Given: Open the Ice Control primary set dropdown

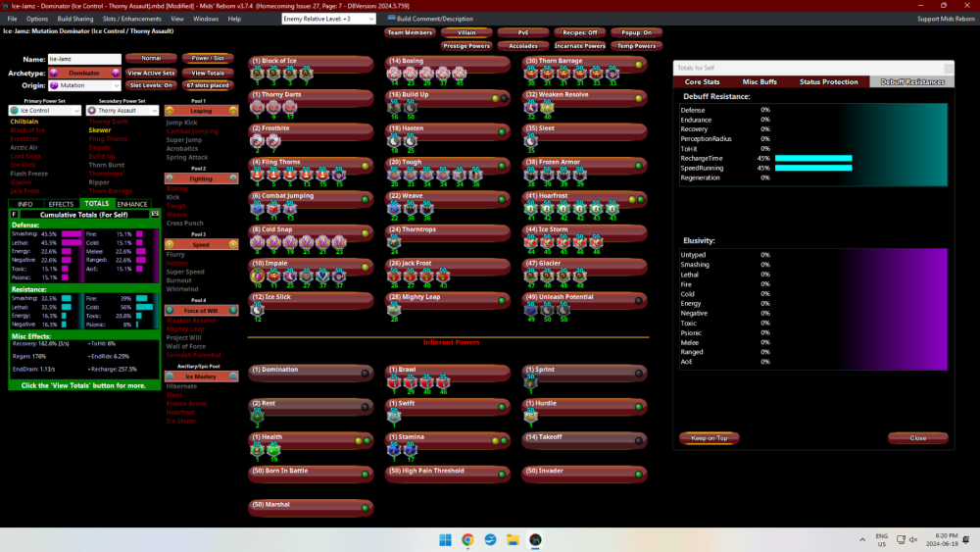Looking at the screenshot, I should [x=45, y=111].
